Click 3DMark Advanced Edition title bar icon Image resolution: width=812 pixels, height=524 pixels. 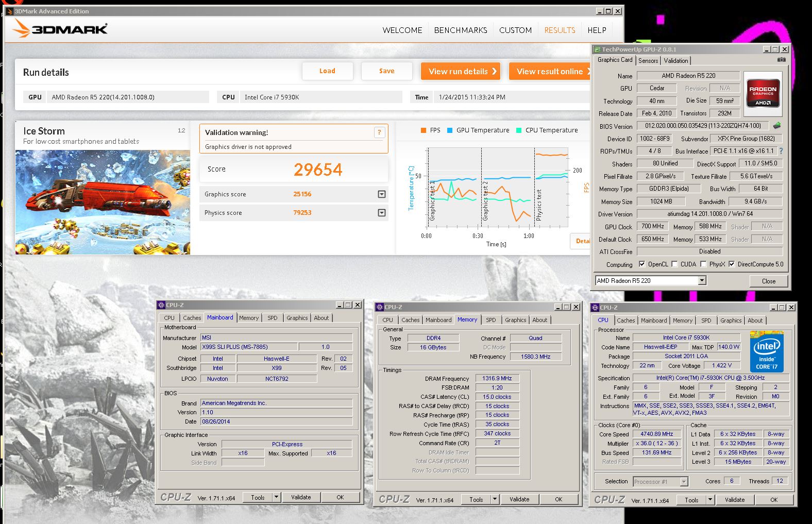click(x=9, y=11)
